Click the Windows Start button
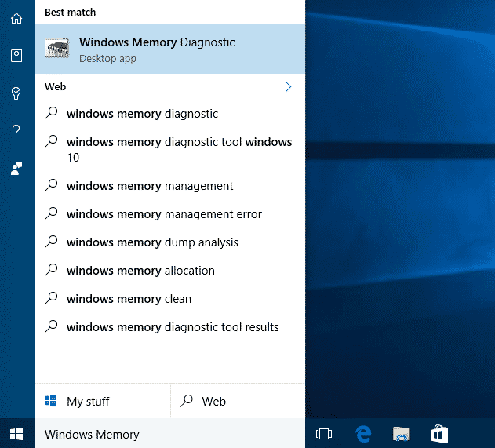The image size is (495, 448). [x=16, y=434]
